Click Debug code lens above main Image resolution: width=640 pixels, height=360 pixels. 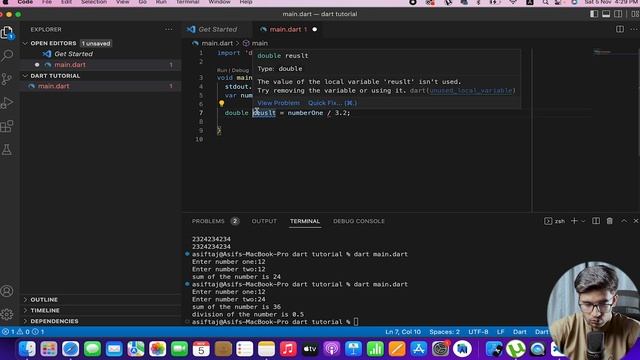[x=240, y=70]
